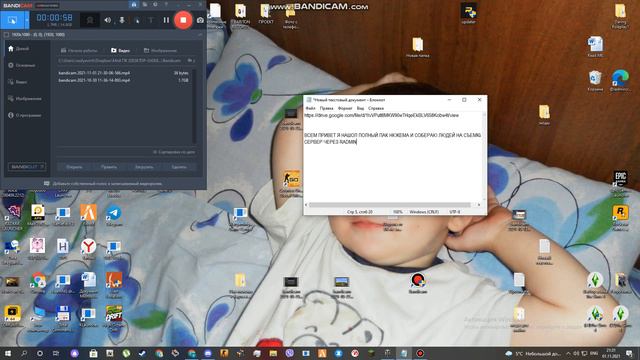The height and width of the screenshot is (360, 640).
Task: Click the updater desktop icon
Action: 468,13
